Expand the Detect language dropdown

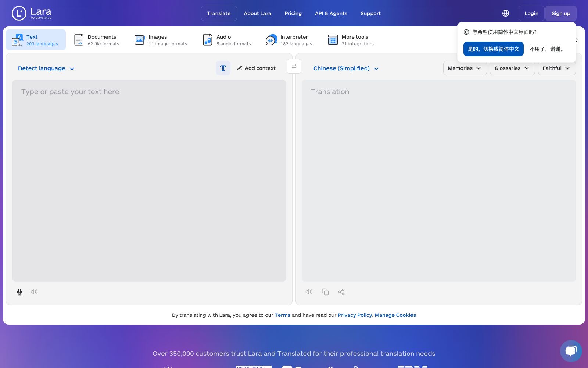[x=46, y=68]
